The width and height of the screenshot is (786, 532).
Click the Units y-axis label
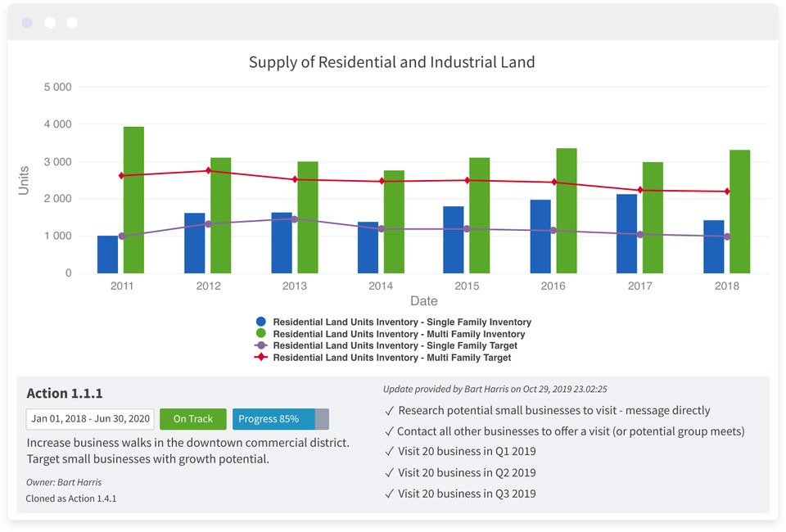[x=24, y=180]
